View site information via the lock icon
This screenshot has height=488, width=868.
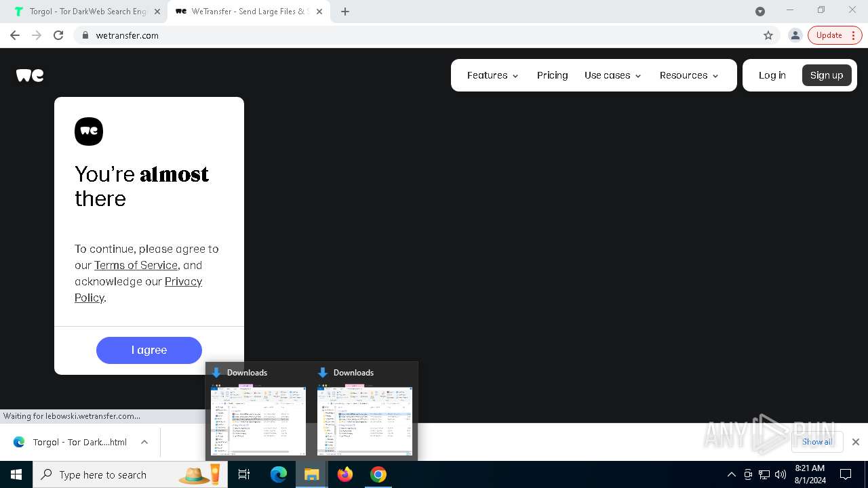pyautogui.click(x=85, y=35)
